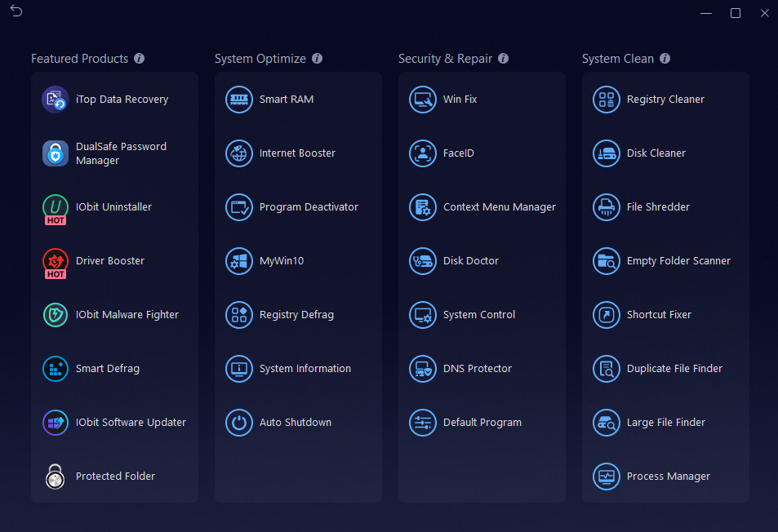Screen dimensions: 778x532
Task: Launch DNS Protector icon
Action: click(x=423, y=368)
